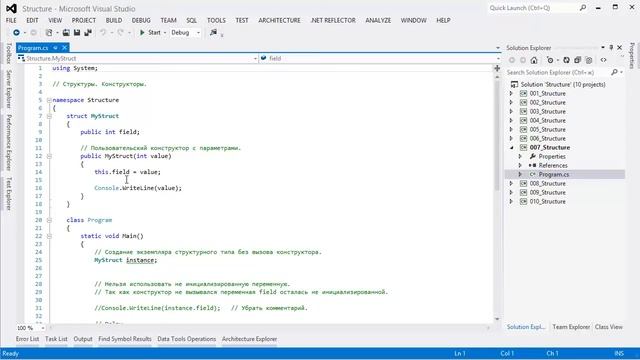
Task: Expand the Properties node under 007_Structure
Action: point(520,156)
